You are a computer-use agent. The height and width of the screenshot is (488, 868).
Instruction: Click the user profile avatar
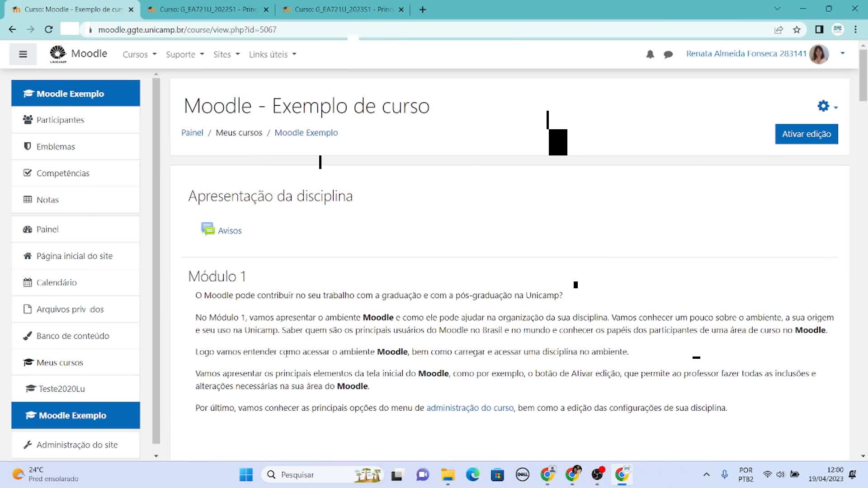pos(819,54)
